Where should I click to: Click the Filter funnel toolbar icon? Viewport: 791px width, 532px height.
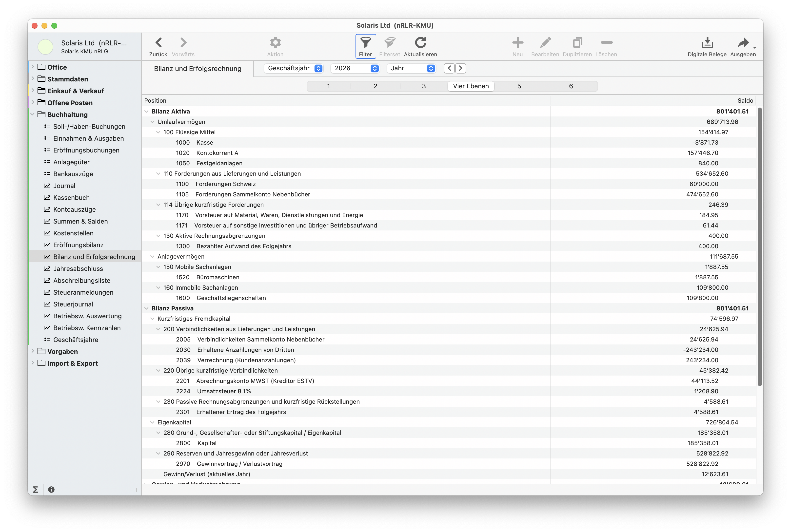pos(365,43)
